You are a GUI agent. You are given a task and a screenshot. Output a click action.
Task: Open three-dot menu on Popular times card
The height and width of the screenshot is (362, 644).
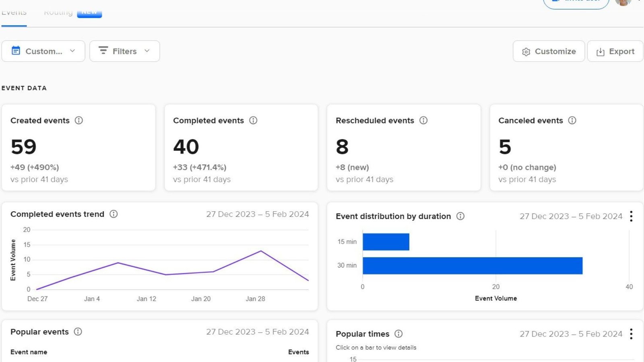pos(631,334)
